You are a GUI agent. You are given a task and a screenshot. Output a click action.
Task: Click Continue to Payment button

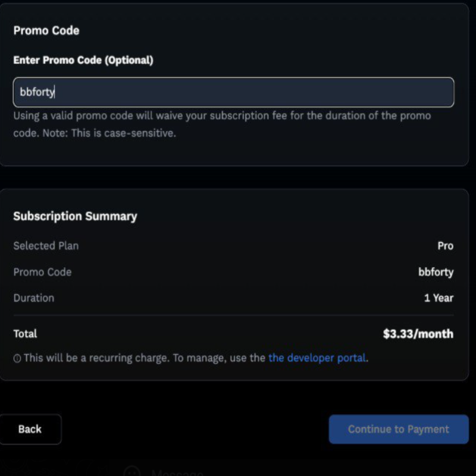coord(399,429)
